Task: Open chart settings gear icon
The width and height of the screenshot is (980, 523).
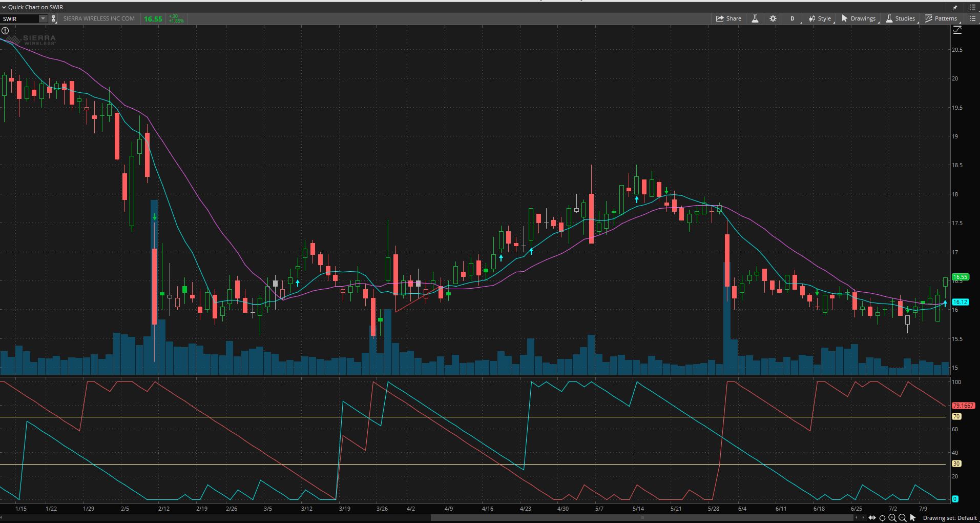Action: pos(773,18)
